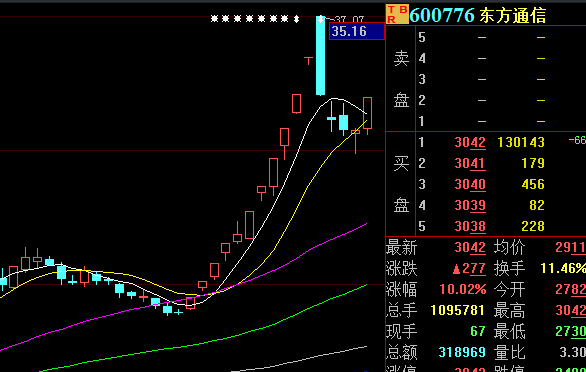Click the stock name 东方通信

point(513,16)
